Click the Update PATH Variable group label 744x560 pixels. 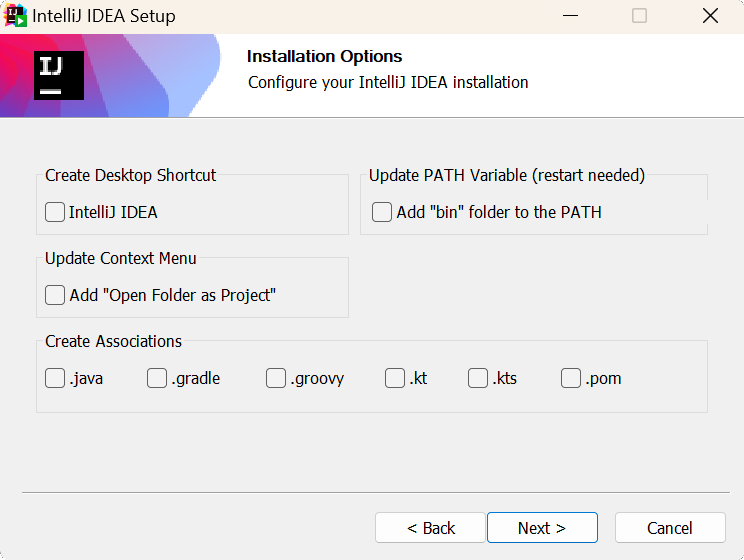click(507, 175)
